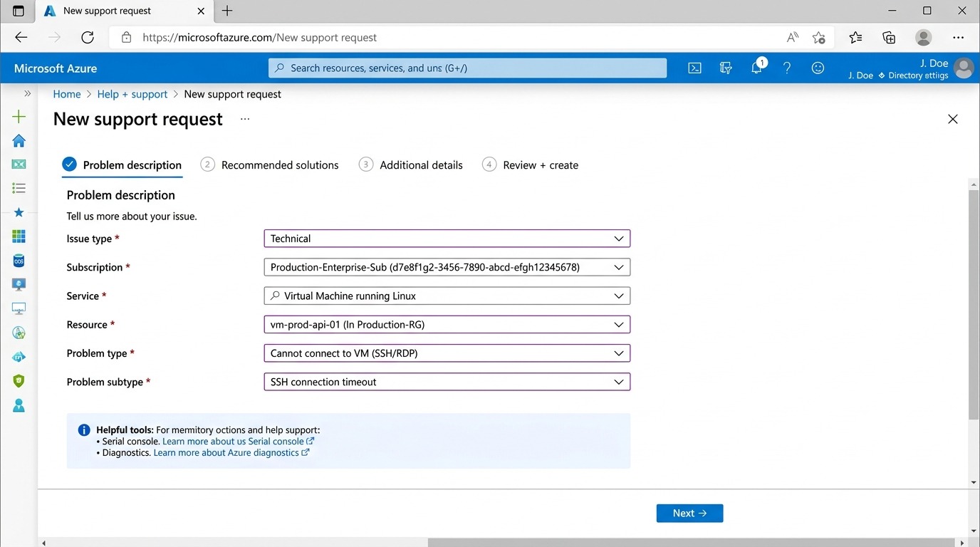Open the globe App Services icon in the sidebar
This screenshot has width=980, height=547.
(x=19, y=333)
